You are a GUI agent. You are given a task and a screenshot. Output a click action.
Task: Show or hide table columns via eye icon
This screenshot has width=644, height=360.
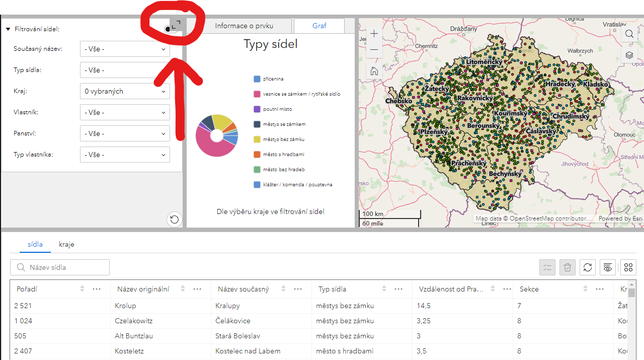pos(607,267)
